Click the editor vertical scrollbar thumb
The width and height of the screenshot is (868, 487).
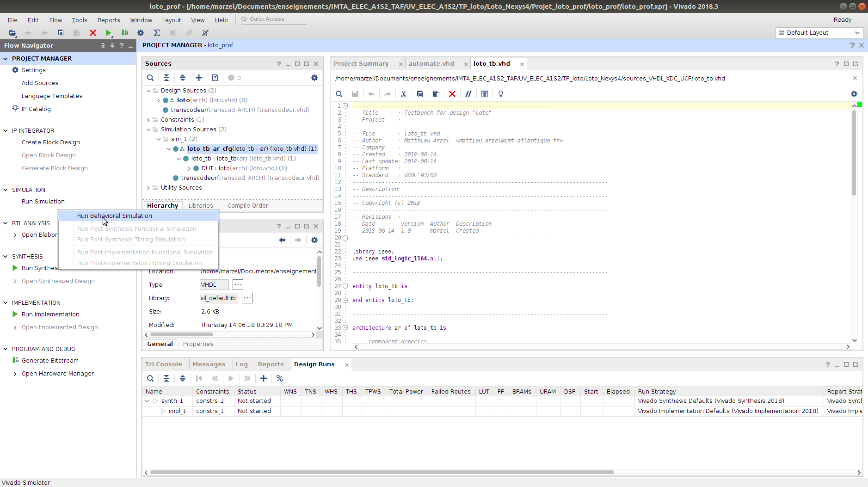coord(854,153)
